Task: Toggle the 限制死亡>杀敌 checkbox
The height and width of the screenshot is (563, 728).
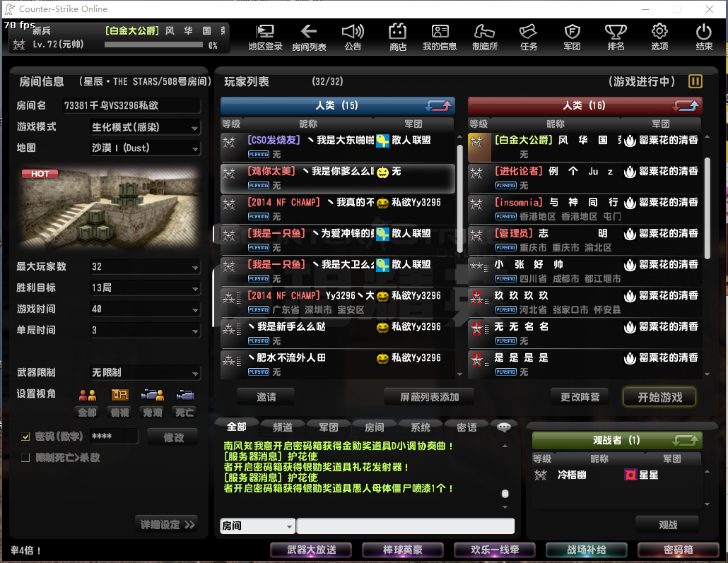Action: 25,458
